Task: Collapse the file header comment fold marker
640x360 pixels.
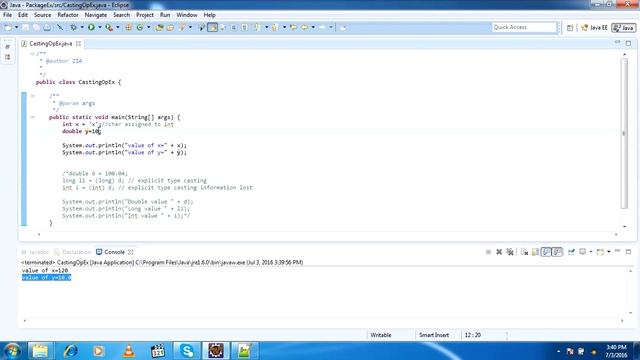Action: coord(32,53)
